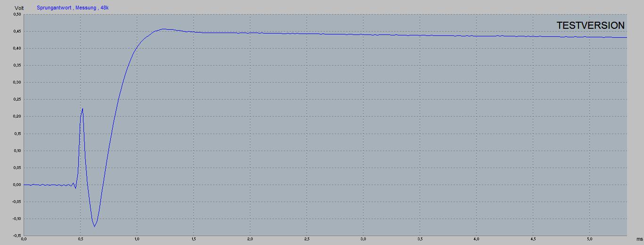Viewport: 644px width, 245px height.
Task: Click the '0,45' value on voltage axis
Action: click(x=17, y=31)
